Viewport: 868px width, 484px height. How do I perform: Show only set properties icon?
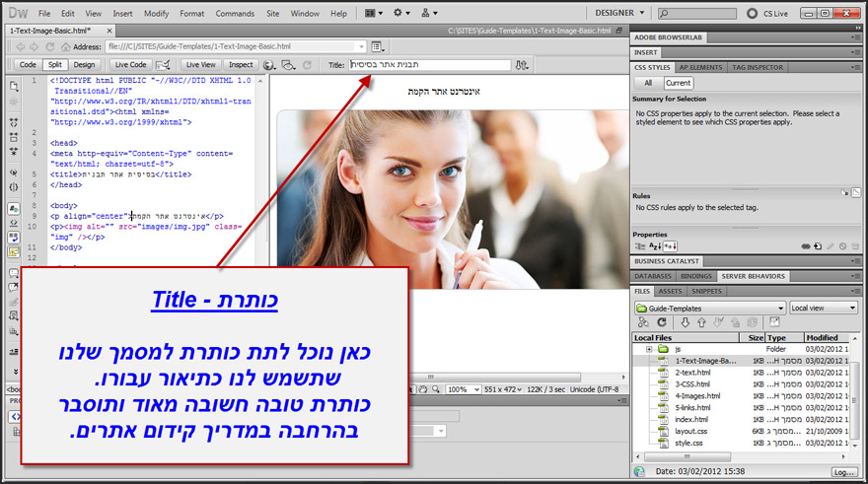pyautogui.click(x=670, y=246)
